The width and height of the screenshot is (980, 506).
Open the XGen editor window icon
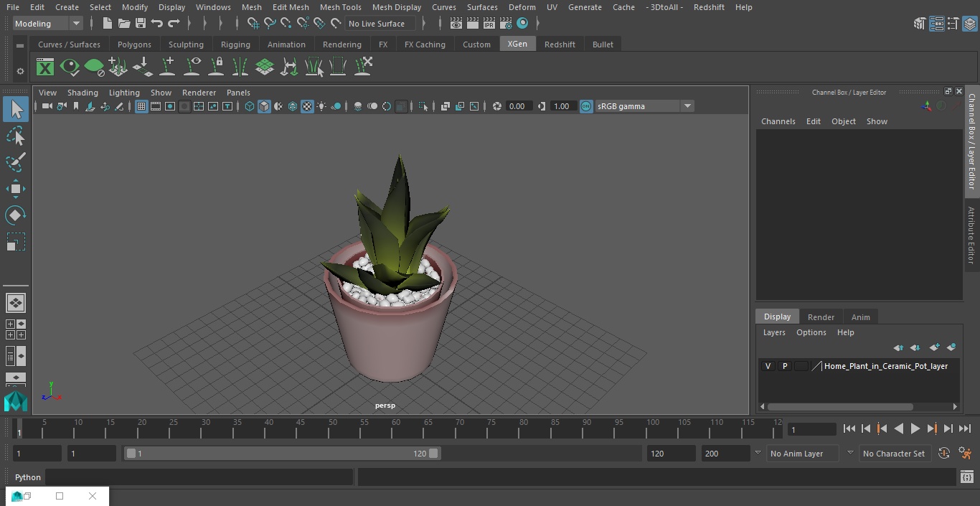coord(45,67)
